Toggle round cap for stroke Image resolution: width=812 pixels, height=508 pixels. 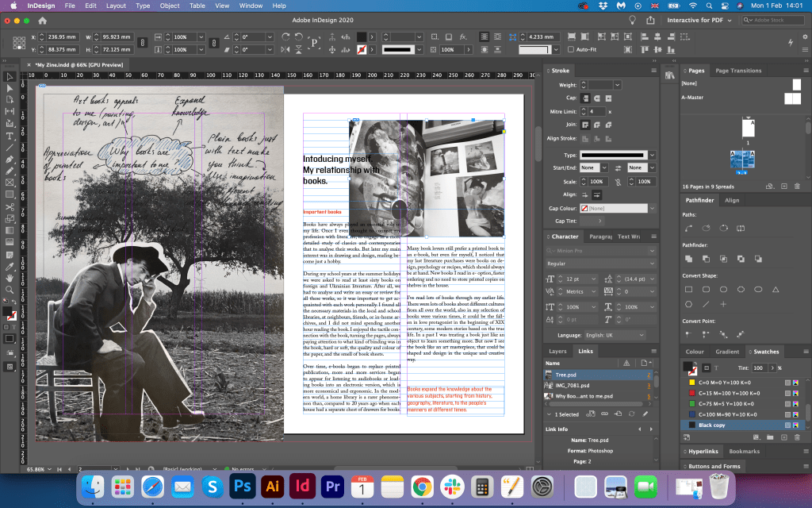(x=598, y=98)
